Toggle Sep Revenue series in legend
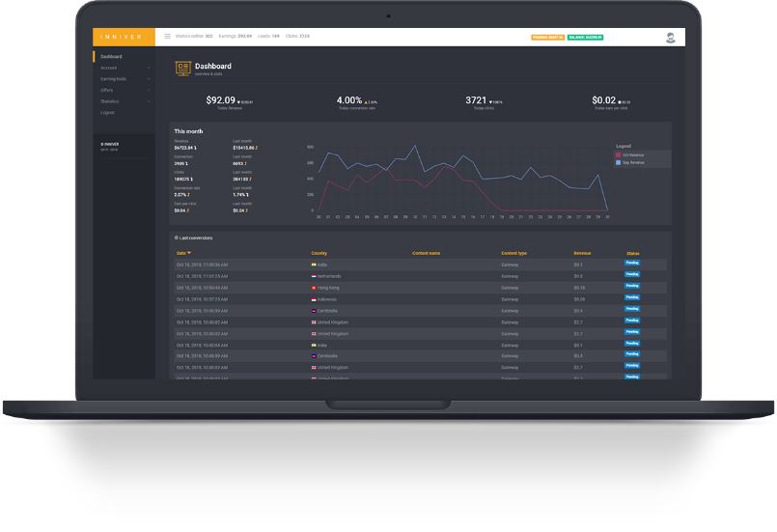 (619, 163)
